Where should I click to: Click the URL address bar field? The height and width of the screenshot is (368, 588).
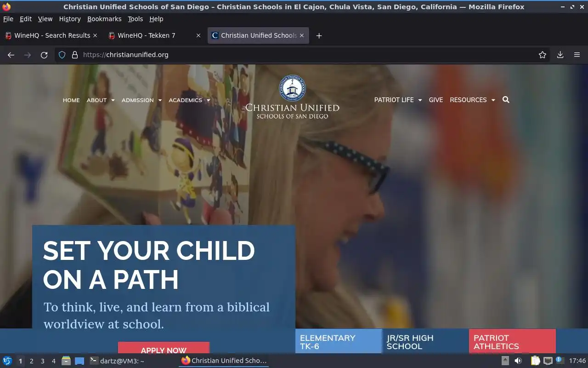[303, 55]
